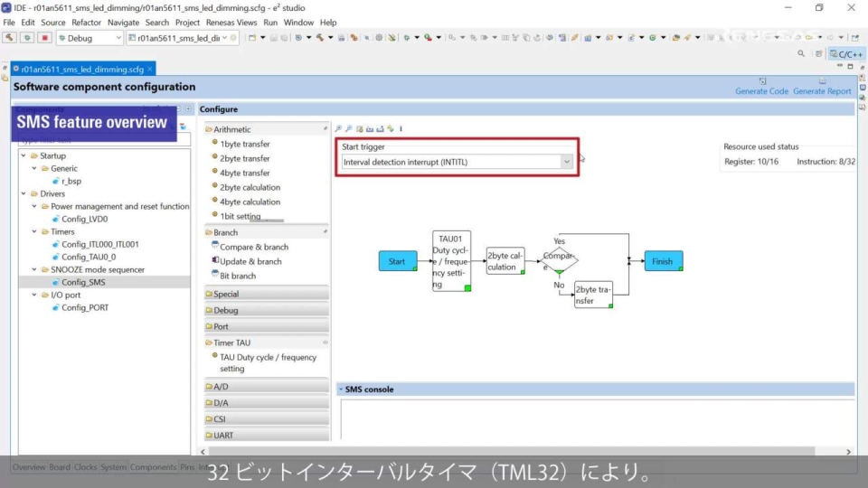The width and height of the screenshot is (868, 488).
Task: Click the Generate Report link
Action: (x=822, y=91)
